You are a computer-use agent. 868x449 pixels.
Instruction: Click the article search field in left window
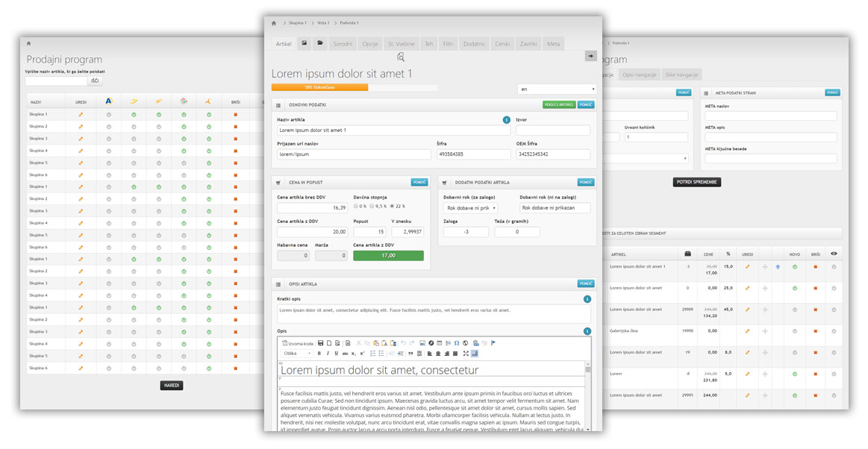(56, 81)
